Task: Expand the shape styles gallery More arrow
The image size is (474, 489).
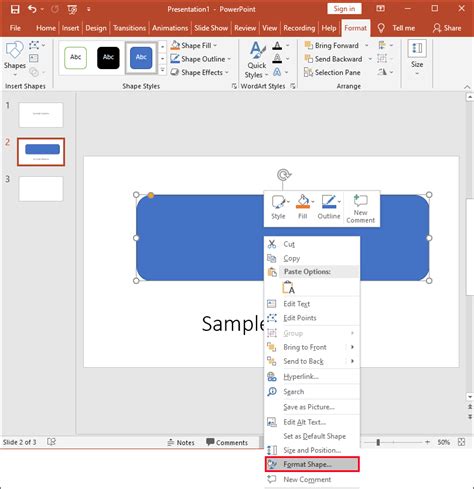Action: (162, 70)
